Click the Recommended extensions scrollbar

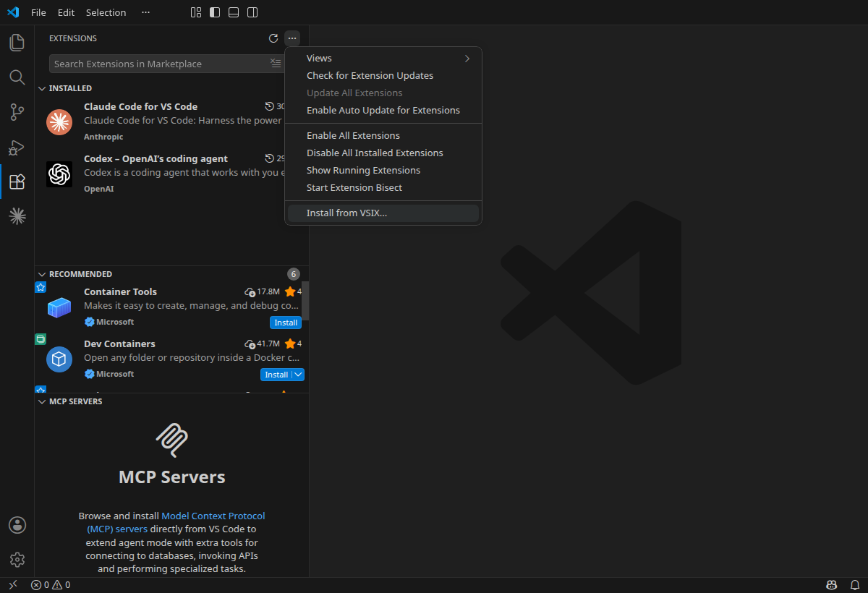305,300
